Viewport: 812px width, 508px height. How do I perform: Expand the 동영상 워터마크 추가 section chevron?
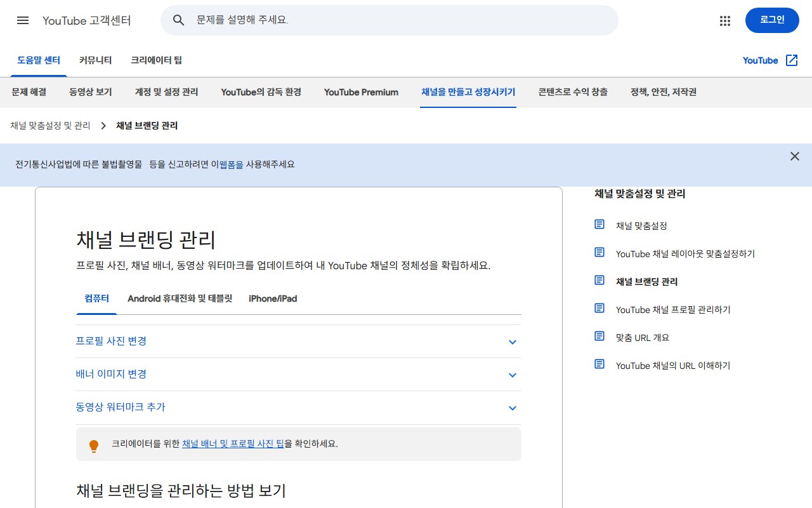pyautogui.click(x=513, y=408)
